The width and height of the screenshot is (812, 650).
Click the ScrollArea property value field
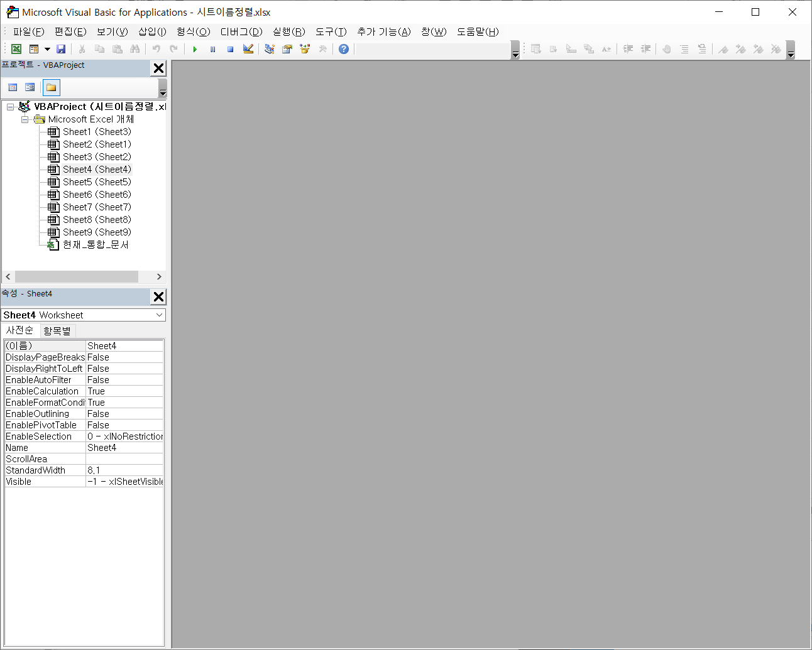click(x=124, y=459)
